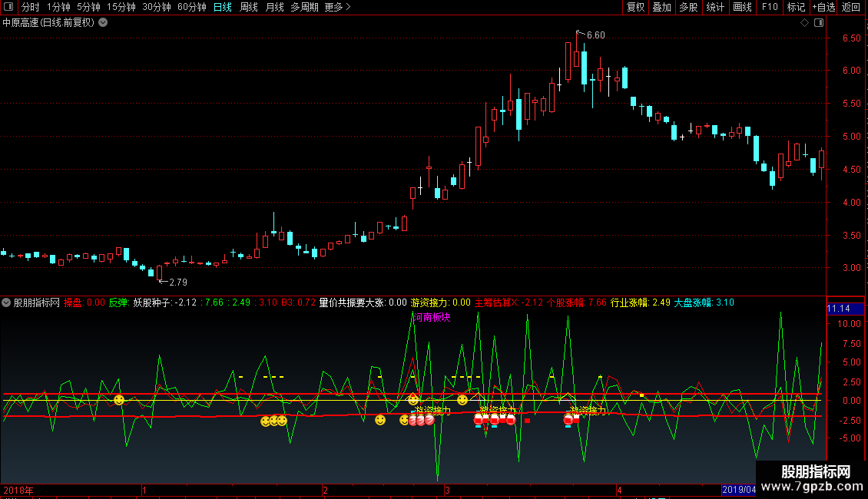Image resolution: width=868 pixels, height=499 pixels.
Task: Click the diamond icon in main chart
Action: [804, 23]
